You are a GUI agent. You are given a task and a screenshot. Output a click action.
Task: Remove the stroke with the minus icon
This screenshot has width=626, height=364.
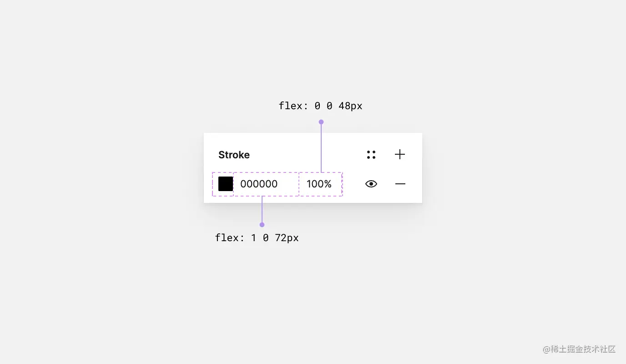click(x=400, y=184)
